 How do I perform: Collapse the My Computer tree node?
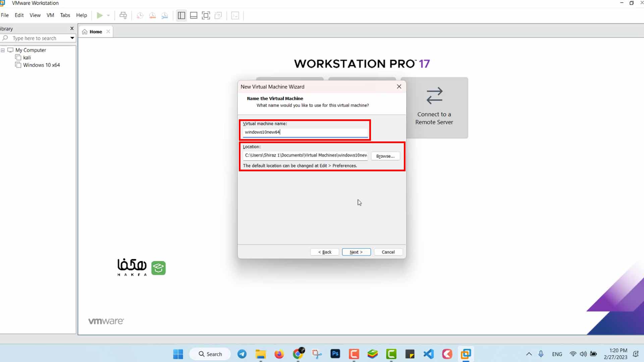pyautogui.click(x=3, y=50)
